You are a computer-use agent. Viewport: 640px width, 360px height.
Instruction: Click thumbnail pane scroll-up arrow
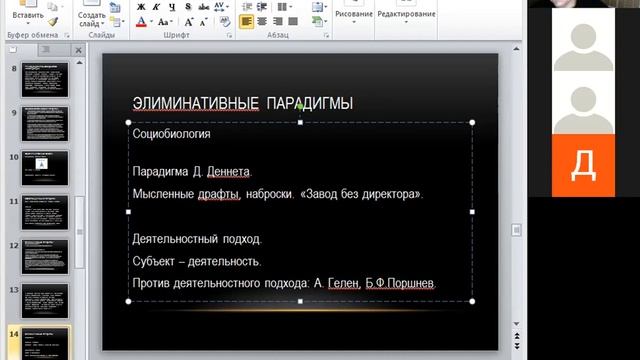[80, 63]
